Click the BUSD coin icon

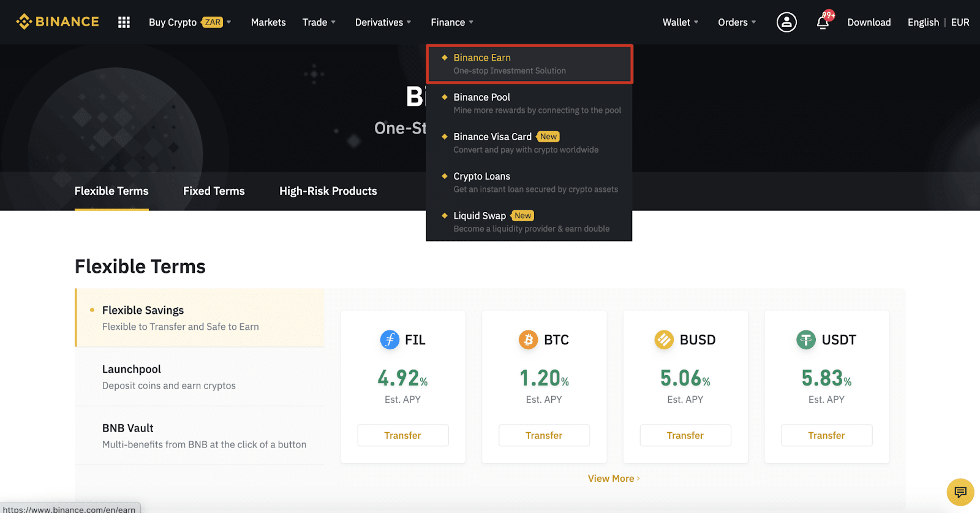coord(664,340)
